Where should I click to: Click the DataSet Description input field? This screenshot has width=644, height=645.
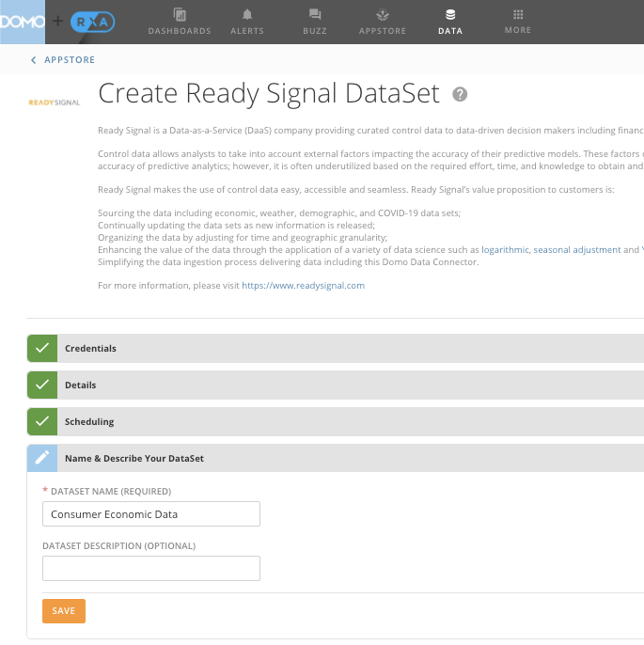tap(151, 569)
